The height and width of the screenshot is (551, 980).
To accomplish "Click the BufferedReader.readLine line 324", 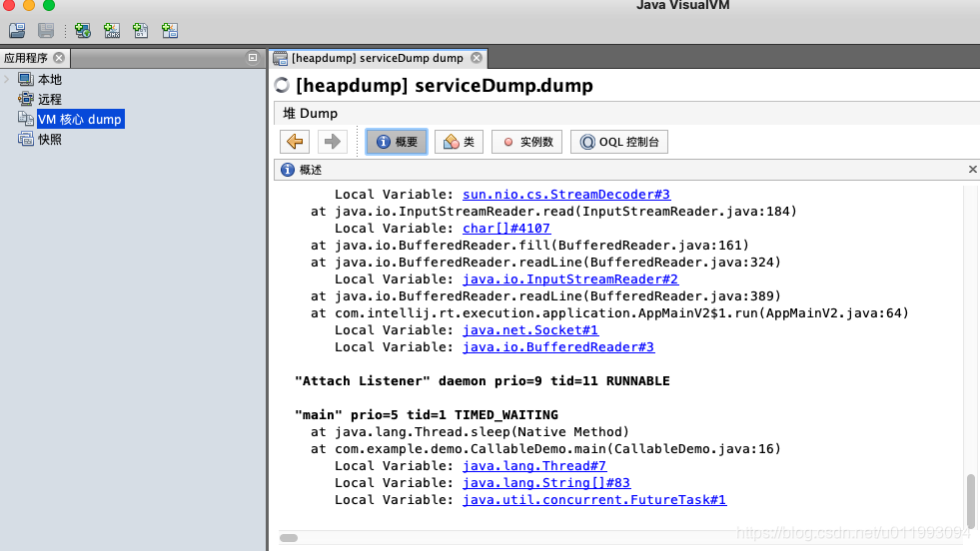I will click(x=545, y=263).
